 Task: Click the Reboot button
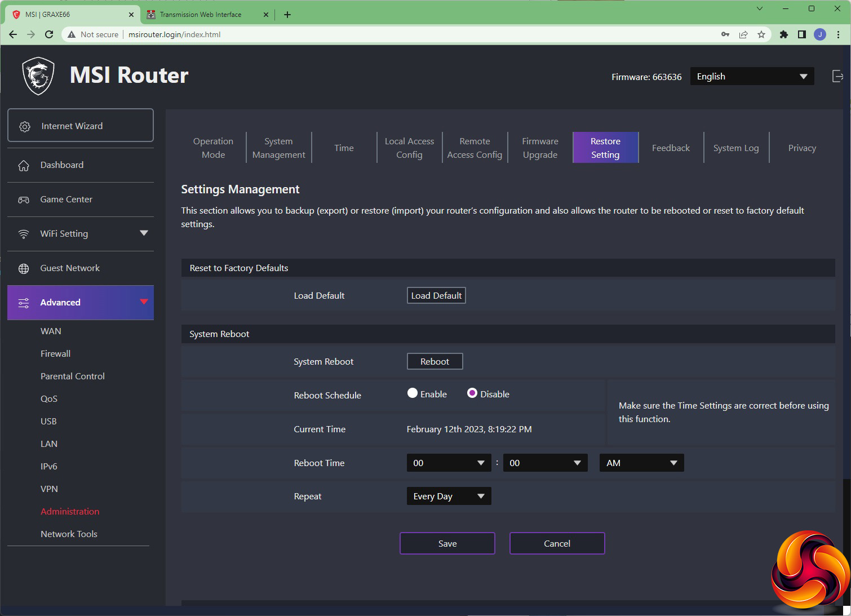point(435,361)
